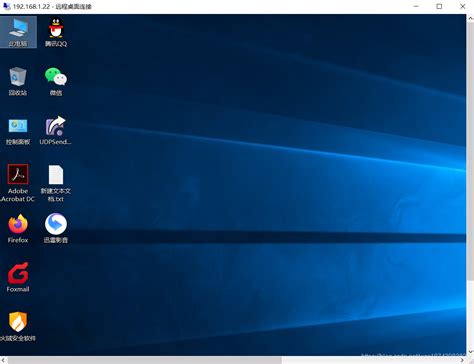Select the This PC desktop icon
Image resolution: width=474 pixels, height=364 pixels.
click(18, 32)
